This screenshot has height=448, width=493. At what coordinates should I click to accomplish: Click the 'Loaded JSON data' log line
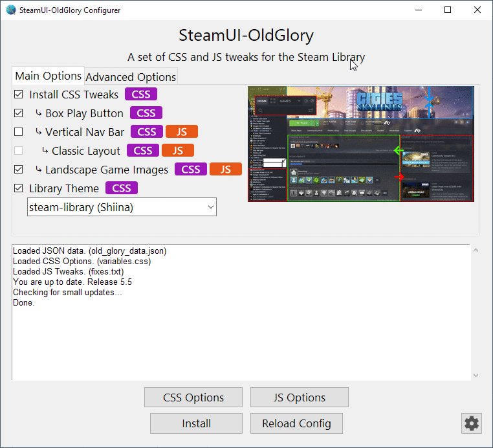(90, 251)
